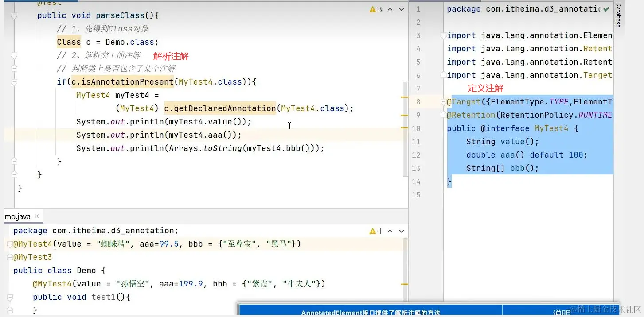Go to previous highlighted problem in parseClass editor
The width and height of the screenshot is (644, 317).
point(390,9)
